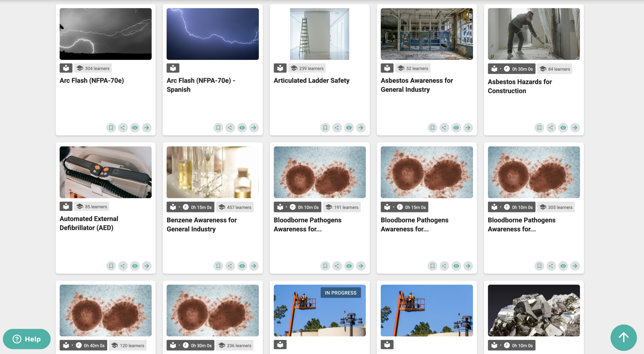Preview Asbestos Awareness course with eye icon

point(456,128)
